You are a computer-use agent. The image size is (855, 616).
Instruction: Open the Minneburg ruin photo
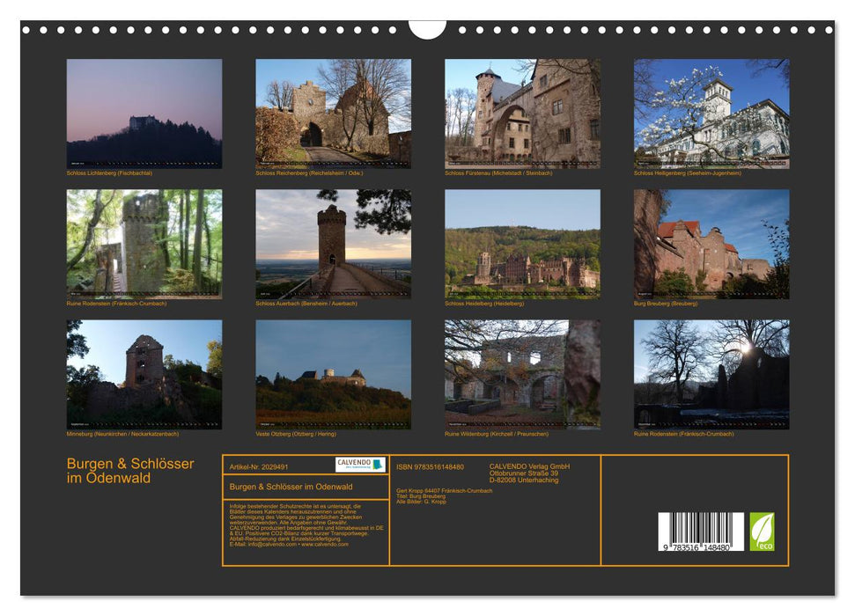tap(144, 374)
